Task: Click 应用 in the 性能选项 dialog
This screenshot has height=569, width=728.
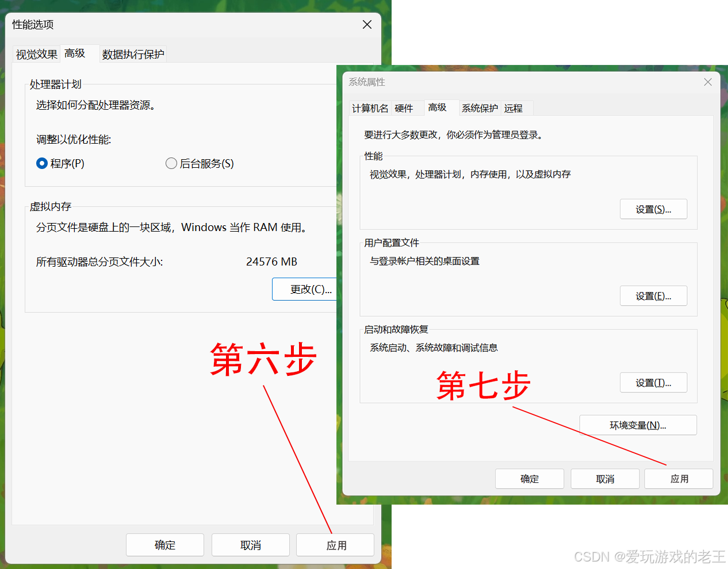Action: click(x=335, y=545)
